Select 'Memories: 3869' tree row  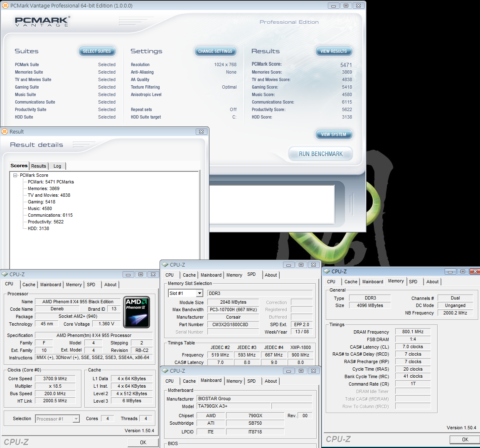[x=44, y=189]
